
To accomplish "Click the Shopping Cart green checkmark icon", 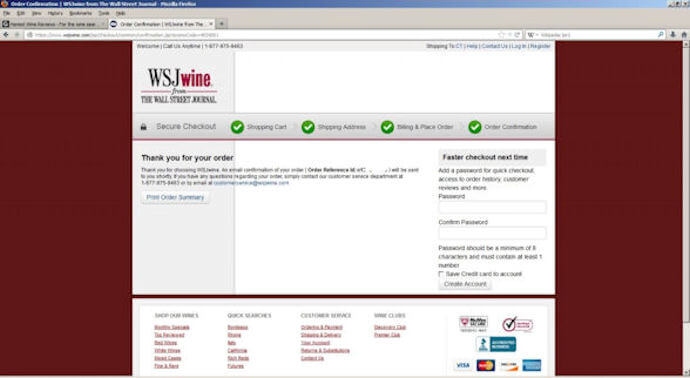I will coord(237,127).
